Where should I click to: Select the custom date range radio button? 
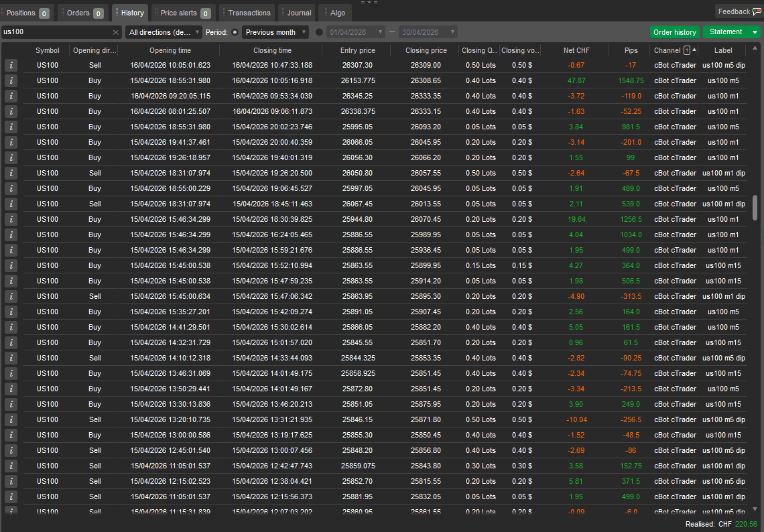click(x=319, y=32)
